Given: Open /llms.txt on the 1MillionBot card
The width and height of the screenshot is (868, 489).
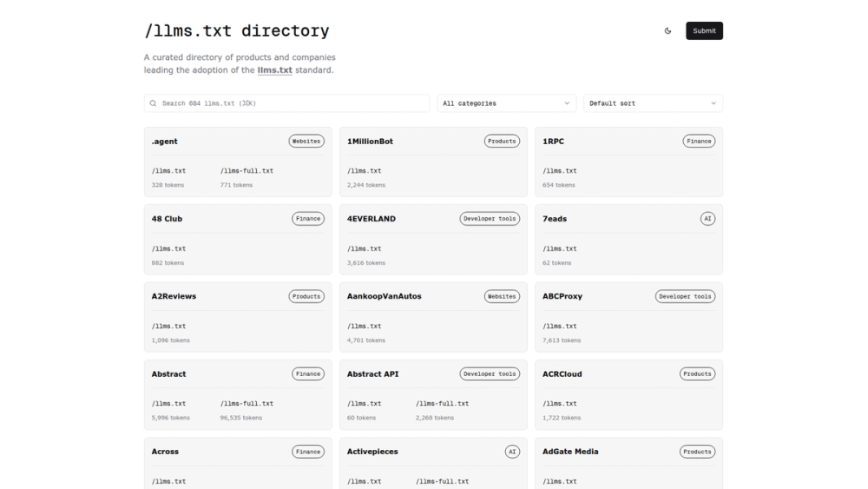Looking at the screenshot, I should 365,171.
